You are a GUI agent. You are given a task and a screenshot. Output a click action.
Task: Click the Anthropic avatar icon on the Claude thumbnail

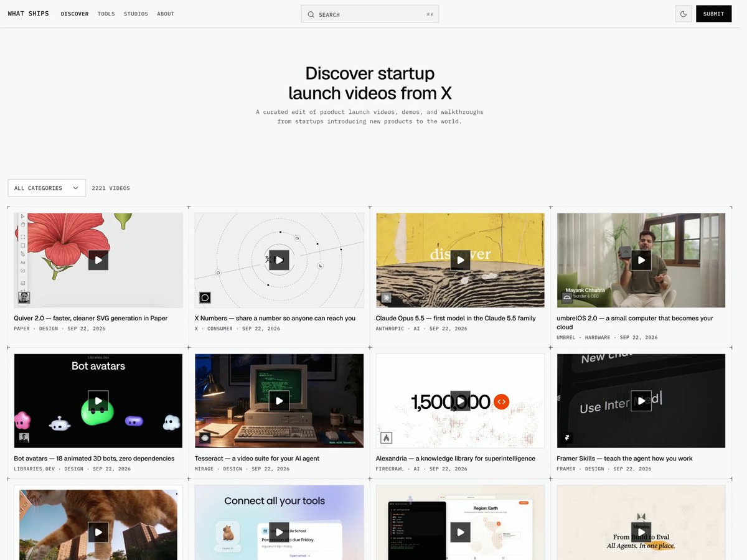(x=386, y=297)
